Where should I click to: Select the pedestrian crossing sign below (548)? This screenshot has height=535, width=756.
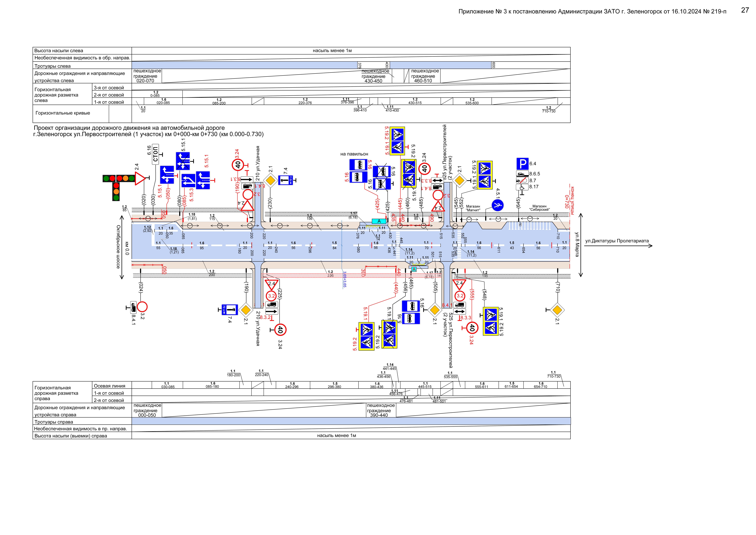click(x=491, y=322)
